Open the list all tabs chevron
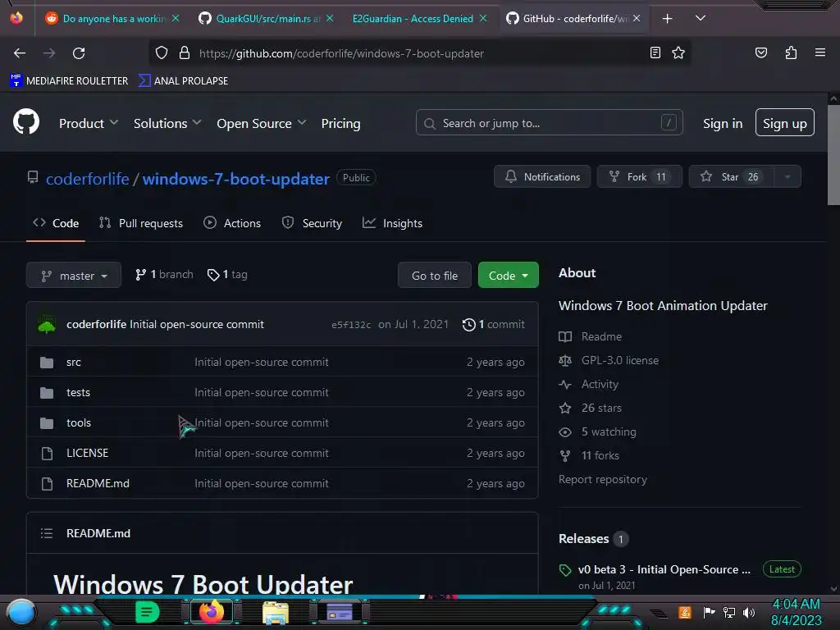This screenshot has width=840, height=630. click(x=700, y=18)
